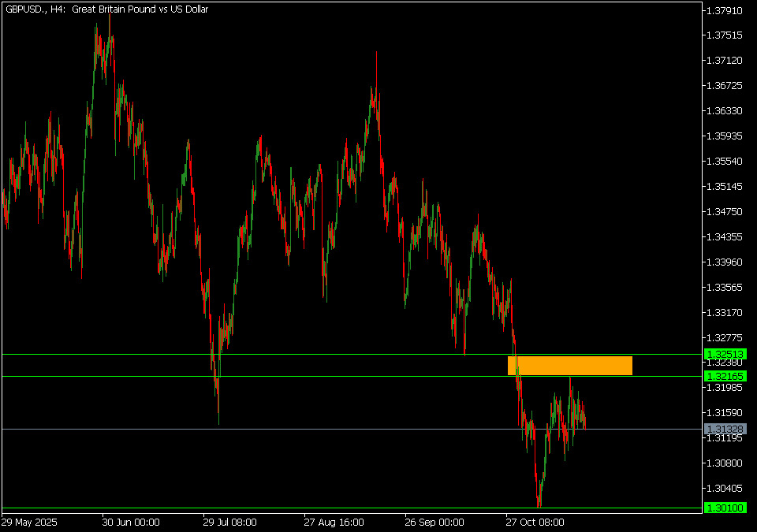Click the green 1.32513 price tag

coord(725,355)
